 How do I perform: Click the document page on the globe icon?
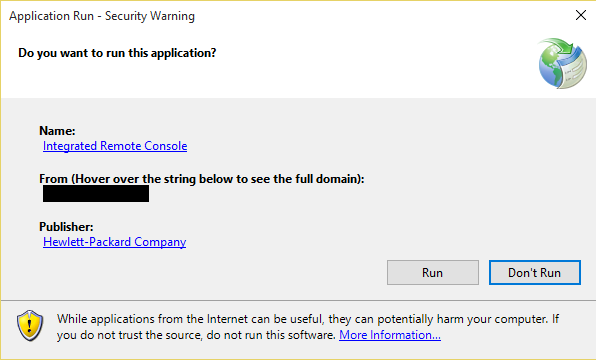click(574, 68)
